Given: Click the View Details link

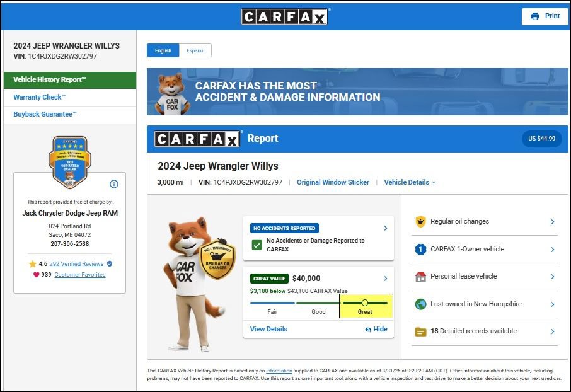Looking at the screenshot, I should pos(268,329).
